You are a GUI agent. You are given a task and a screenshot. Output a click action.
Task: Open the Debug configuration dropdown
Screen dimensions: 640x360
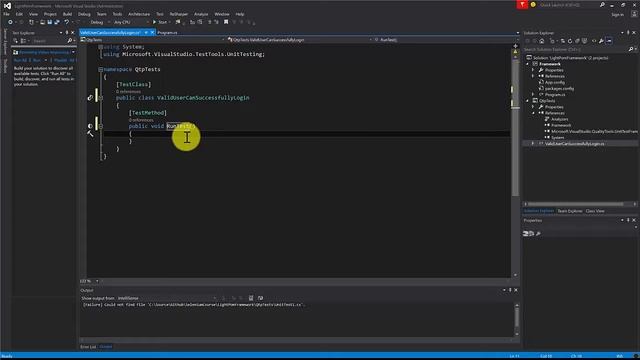[x=100, y=22]
